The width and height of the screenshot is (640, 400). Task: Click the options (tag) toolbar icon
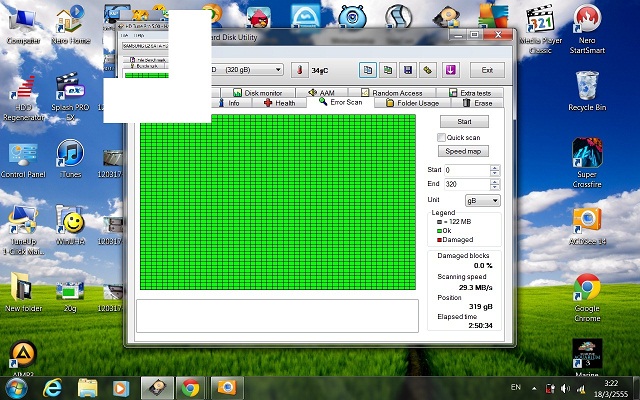428,70
